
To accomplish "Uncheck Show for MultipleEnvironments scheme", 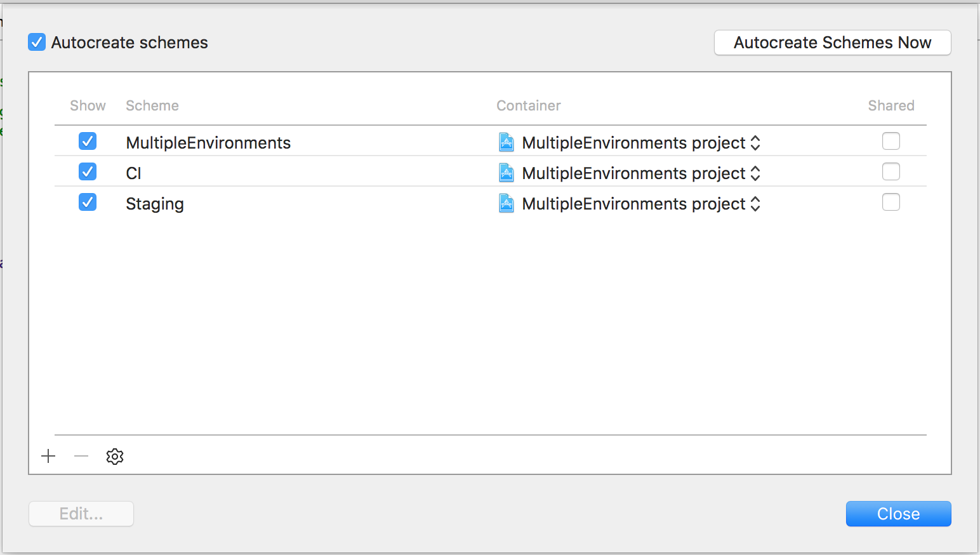I will pyautogui.click(x=88, y=141).
